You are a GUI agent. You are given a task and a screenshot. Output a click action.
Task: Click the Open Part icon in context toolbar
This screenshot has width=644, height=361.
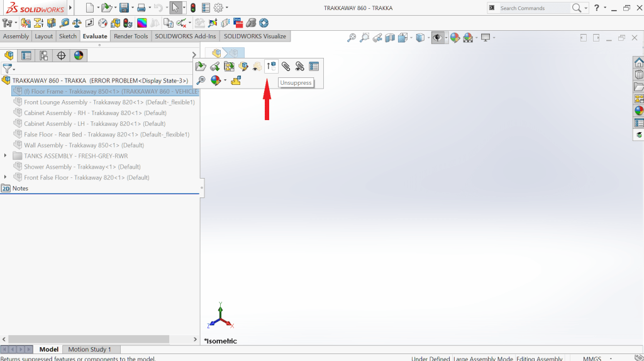pos(201,66)
